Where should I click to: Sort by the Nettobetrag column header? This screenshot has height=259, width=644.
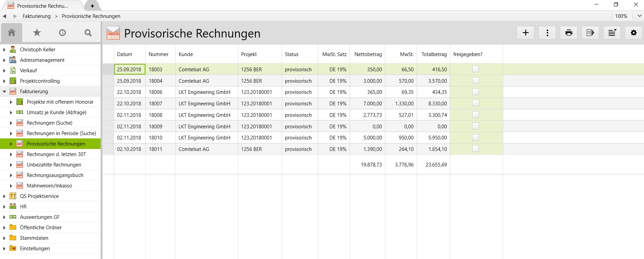coord(368,54)
